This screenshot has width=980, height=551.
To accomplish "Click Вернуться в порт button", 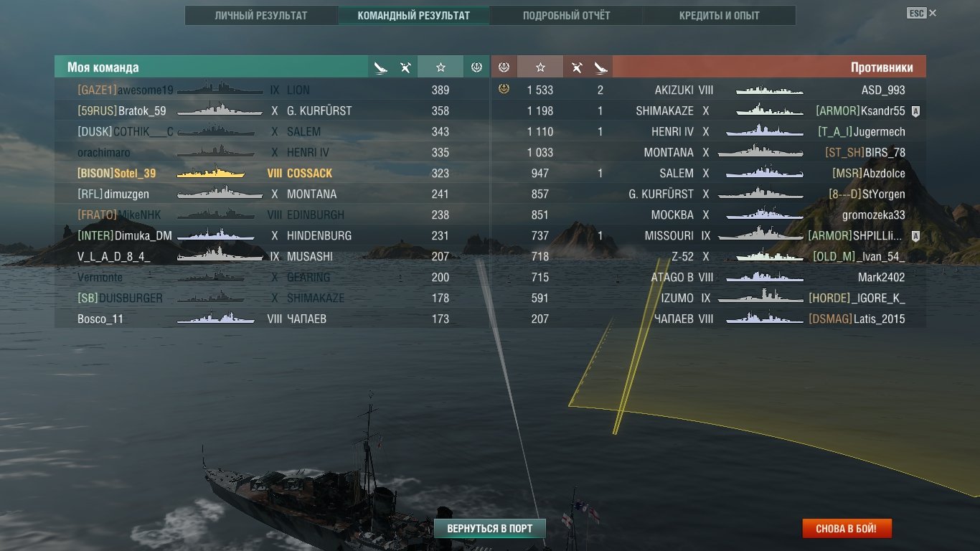I will (490, 529).
